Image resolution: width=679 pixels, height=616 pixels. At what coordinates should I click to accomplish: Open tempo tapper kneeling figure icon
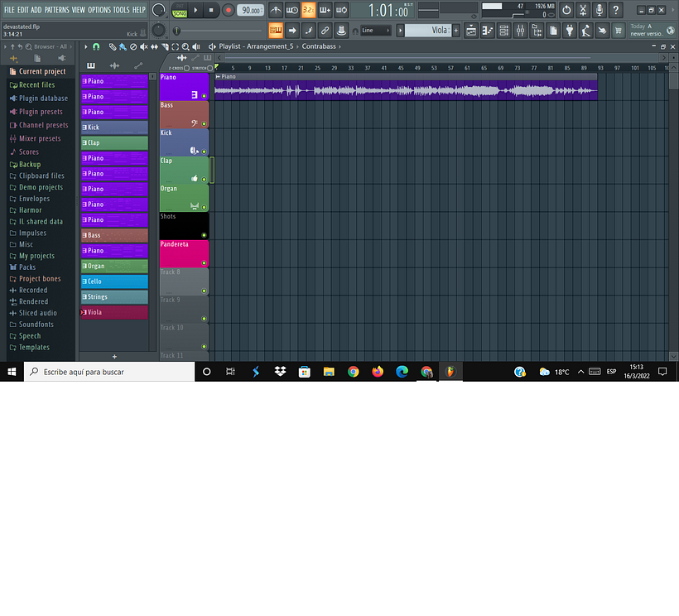click(x=586, y=31)
